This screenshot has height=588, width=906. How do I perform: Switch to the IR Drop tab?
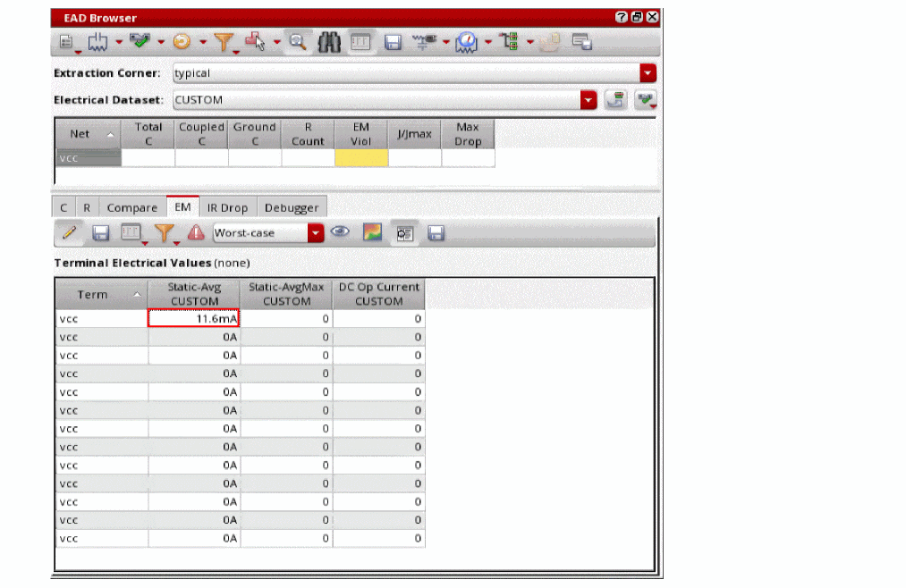(227, 207)
